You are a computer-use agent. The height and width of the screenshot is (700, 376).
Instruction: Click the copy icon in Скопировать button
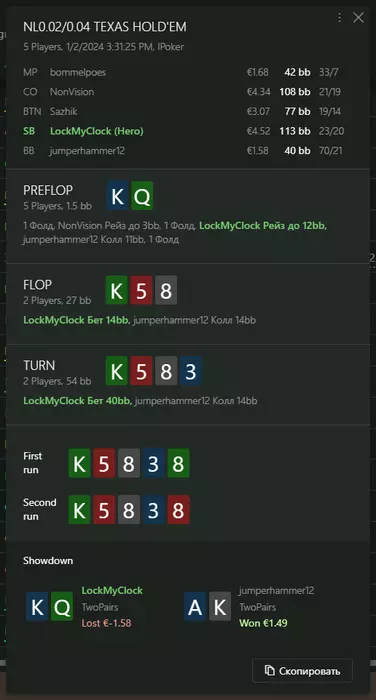point(269,671)
